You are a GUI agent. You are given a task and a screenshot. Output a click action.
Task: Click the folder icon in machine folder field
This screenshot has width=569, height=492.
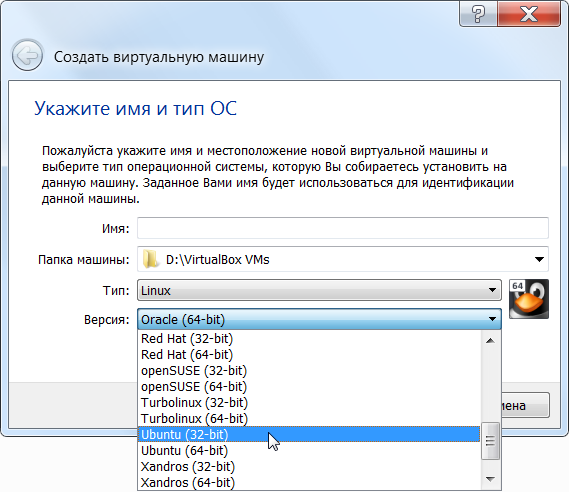pos(150,259)
